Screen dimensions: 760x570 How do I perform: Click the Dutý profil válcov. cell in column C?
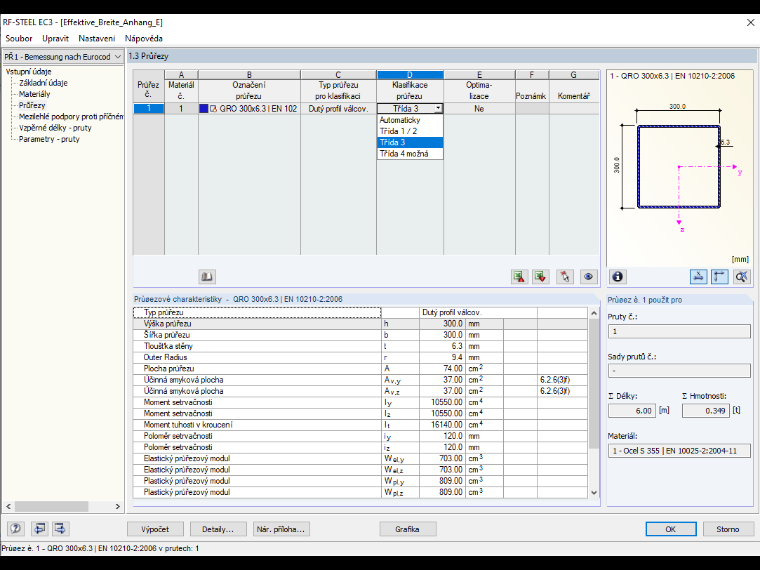click(x=338, y=109)
